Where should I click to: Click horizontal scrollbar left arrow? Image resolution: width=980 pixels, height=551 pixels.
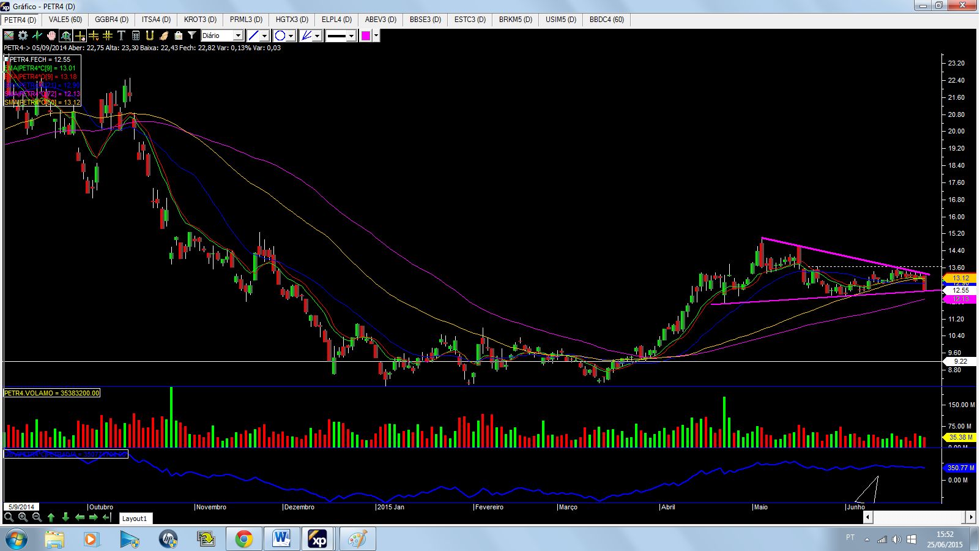(x=867, y=517)
